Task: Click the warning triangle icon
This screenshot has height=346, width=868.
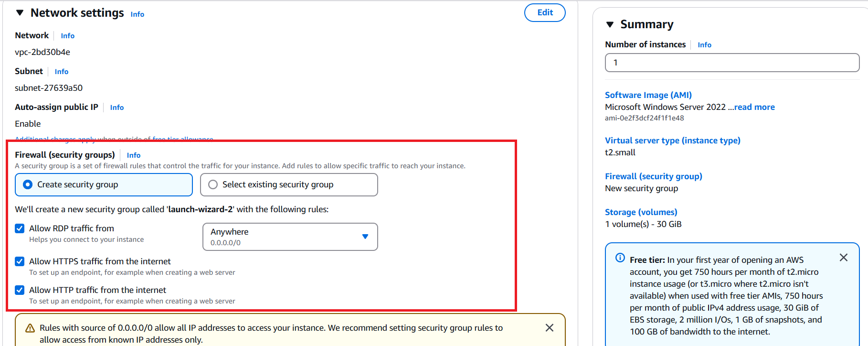Action: click(30, 328)
